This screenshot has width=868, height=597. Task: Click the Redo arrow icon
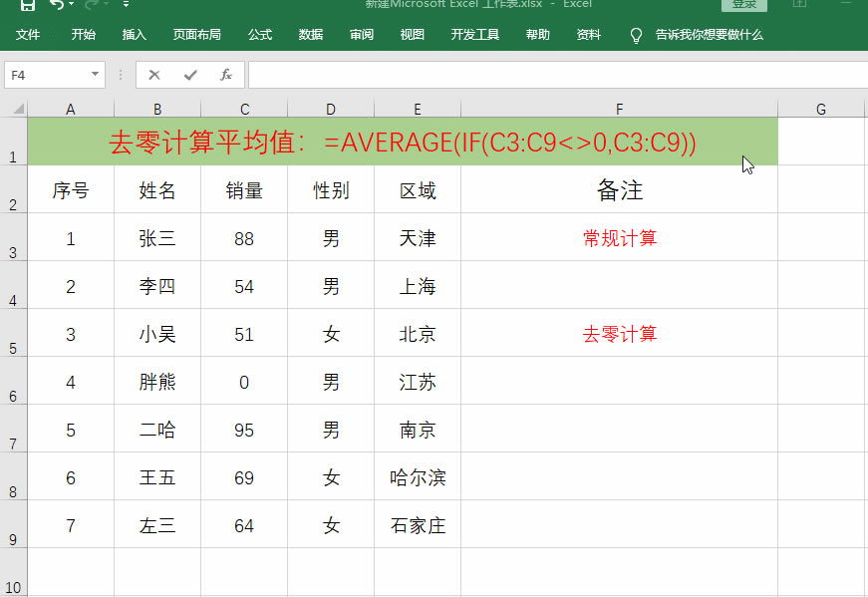coord(92,4)
